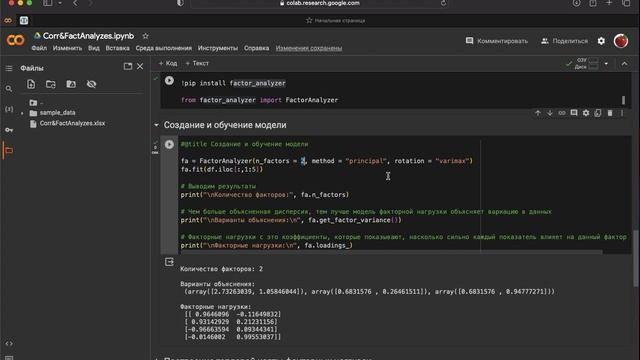The width and height of the screenshot is (640, 360).
Task: Open the Файл menu
Action: (39, 48)
